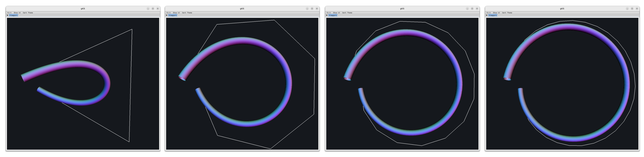Click Exit in the leftmost gKit window
644x157 pixels.
click(x=9, y=13)
